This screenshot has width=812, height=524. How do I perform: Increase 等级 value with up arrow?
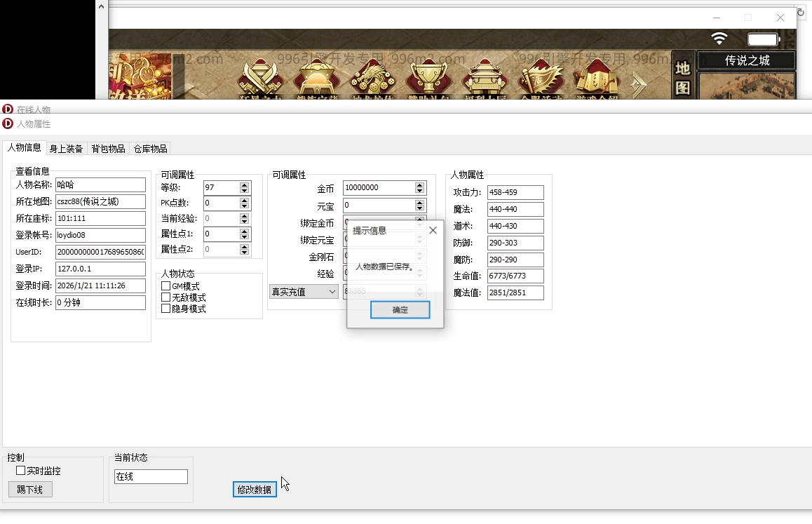coord(244,184)
